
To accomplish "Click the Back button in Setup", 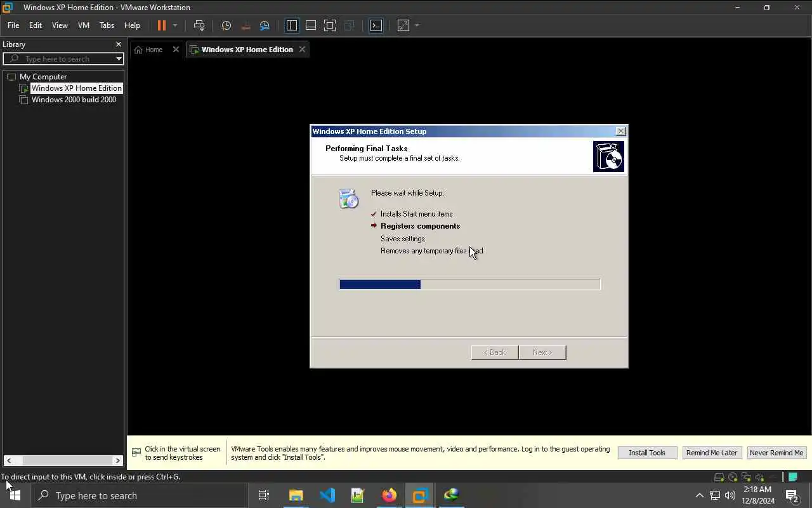I will coord(495,352).
